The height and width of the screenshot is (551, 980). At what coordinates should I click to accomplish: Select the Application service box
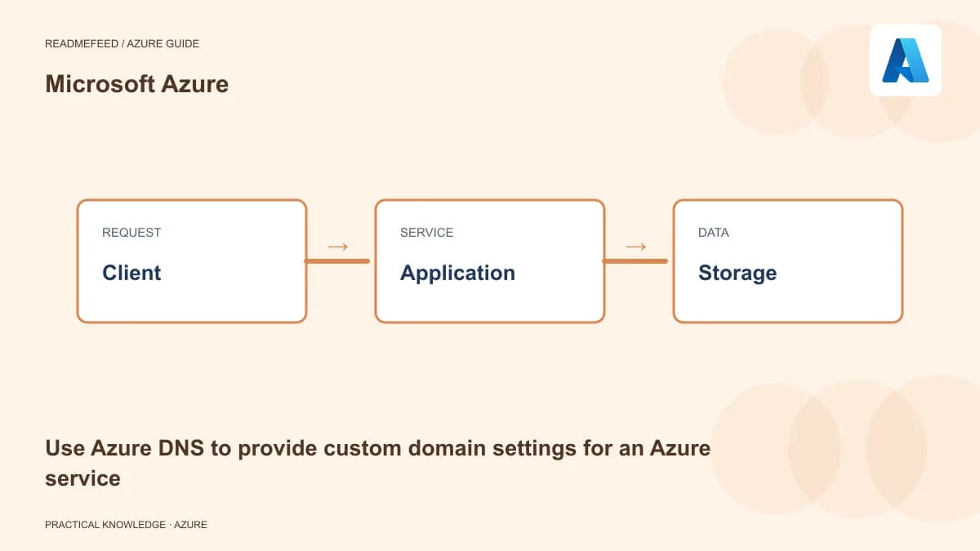click(x=490, y=261)
